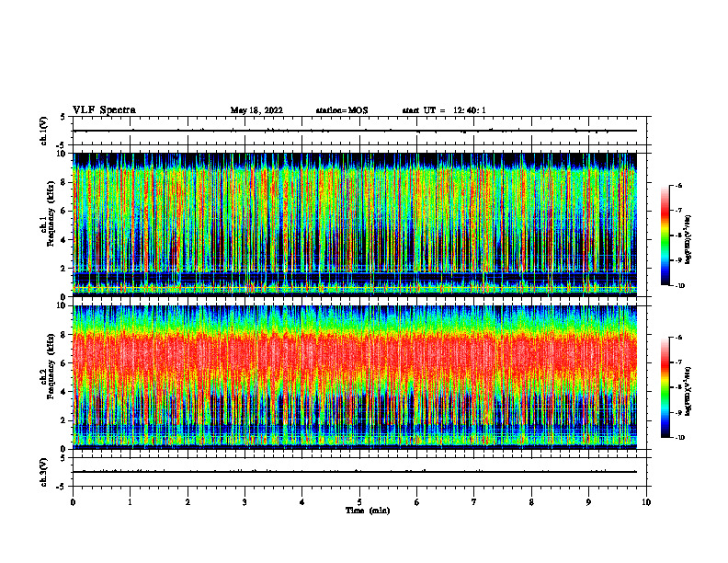This screenshot has width=728, height=563.
Task: Click the "-10" label on ch.1 color bar
Action: coord(680,286)
